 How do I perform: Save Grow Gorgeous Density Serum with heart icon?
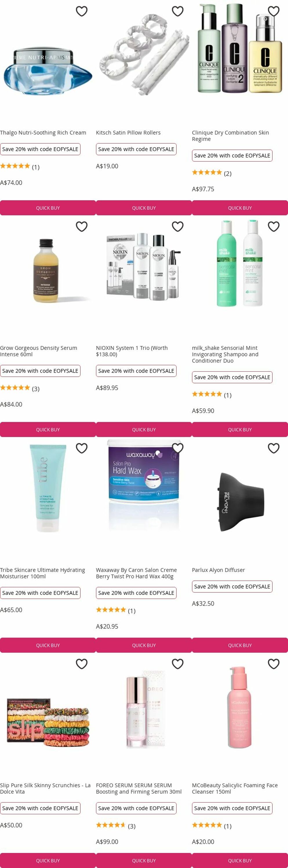coord(82,227)
